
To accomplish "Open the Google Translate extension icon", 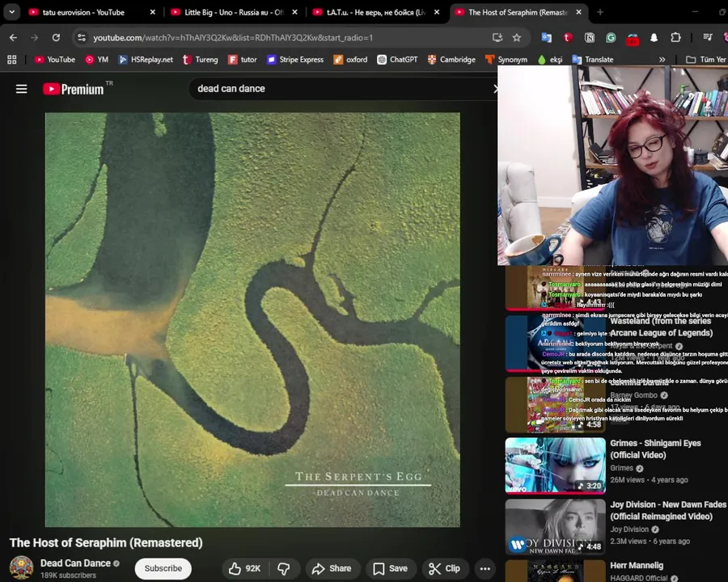I will point(547,38).
